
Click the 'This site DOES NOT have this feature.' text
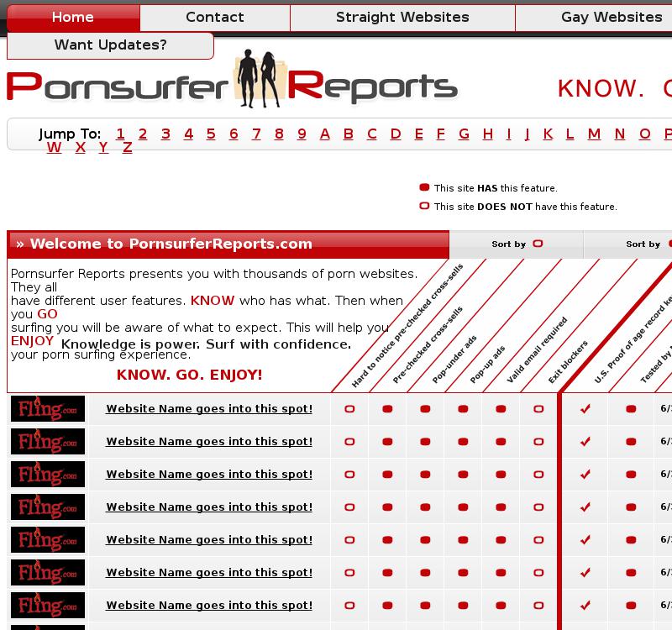[x=526, y=207]
